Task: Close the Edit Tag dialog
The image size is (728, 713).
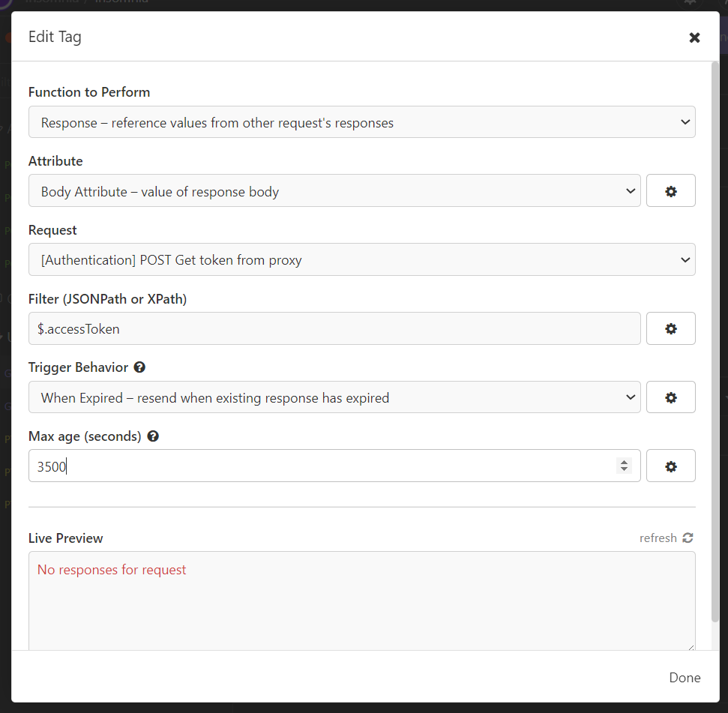Action: point(694,37)
